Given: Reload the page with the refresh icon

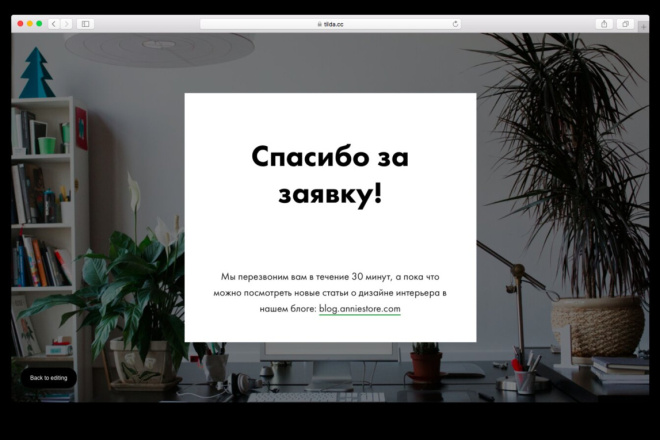Looking at the screenshot, I should (x=455, y=24).
